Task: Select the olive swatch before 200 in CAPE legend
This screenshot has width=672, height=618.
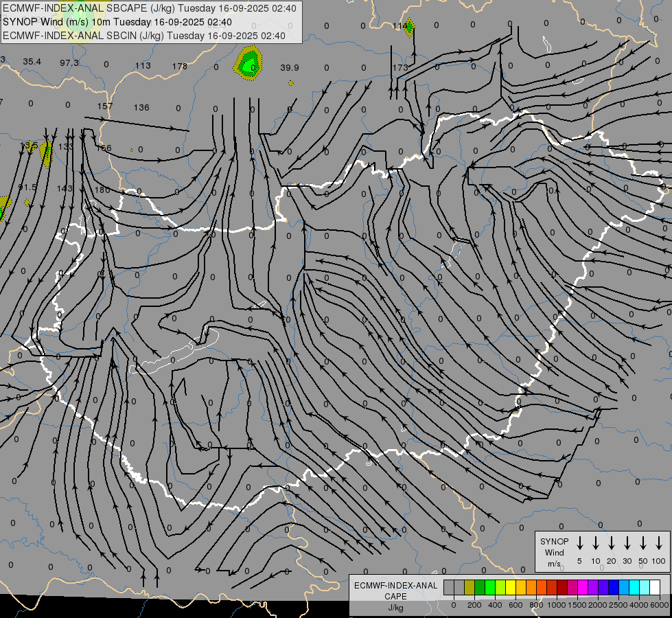Action: [x=470, y=587]
